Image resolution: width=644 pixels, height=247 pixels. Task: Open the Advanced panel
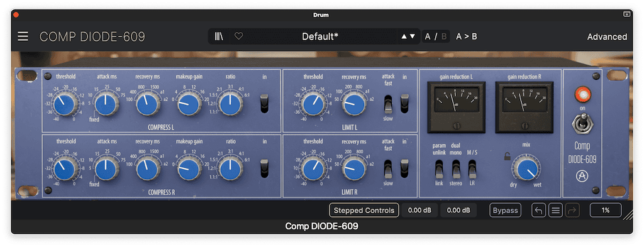pos(607,36)
